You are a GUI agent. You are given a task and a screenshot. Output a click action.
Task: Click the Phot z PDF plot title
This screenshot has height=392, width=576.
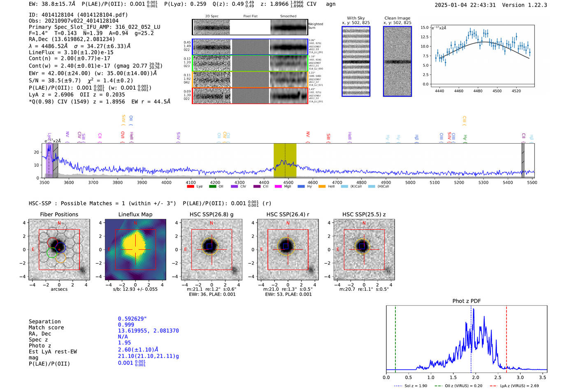[x=467, y=301]
